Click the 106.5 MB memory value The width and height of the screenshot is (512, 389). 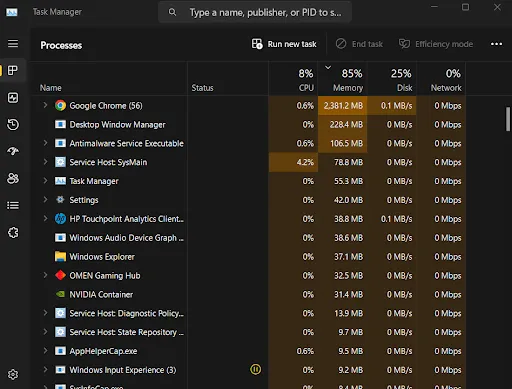click(346, 143)
